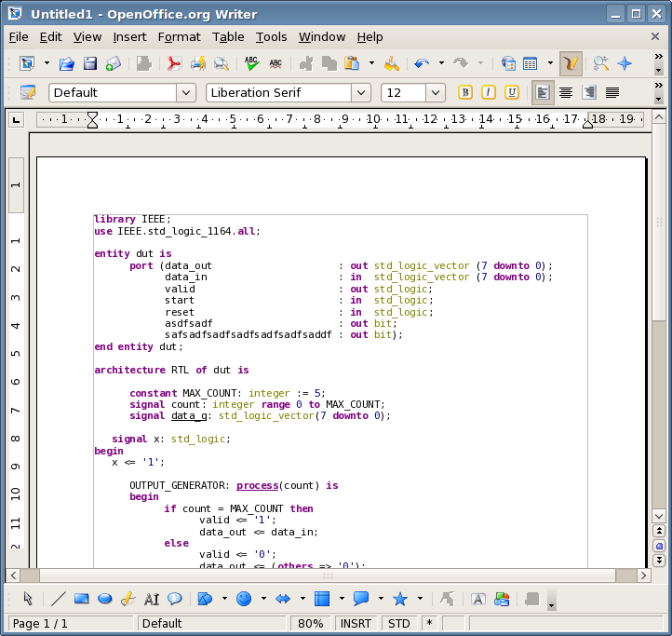Image resolution: width=672 pixels, height=636 pixels.
Task: Open Page Preview
Action: (x=222, y=63)
